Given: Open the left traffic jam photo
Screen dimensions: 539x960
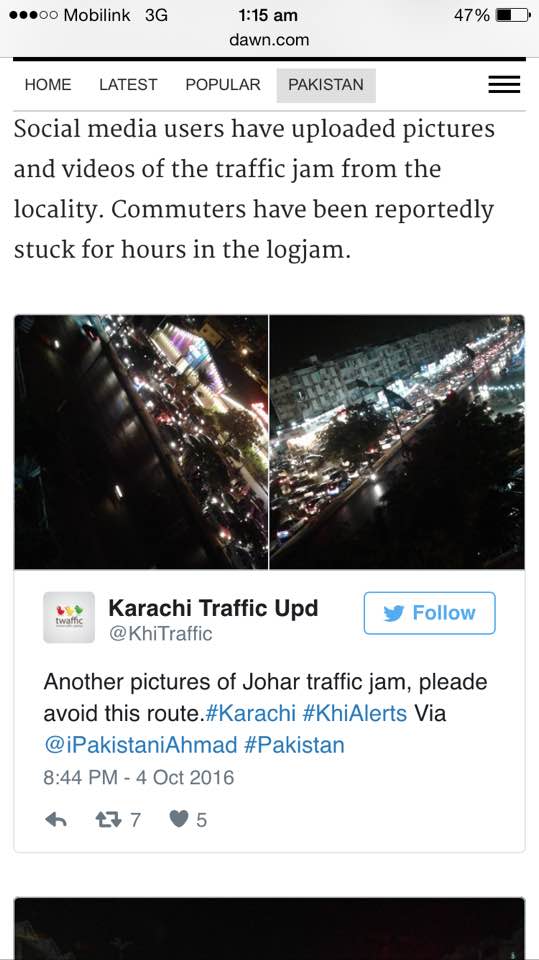Looking at the screenshot, I should pyautogui.click(x=141, y=442).
